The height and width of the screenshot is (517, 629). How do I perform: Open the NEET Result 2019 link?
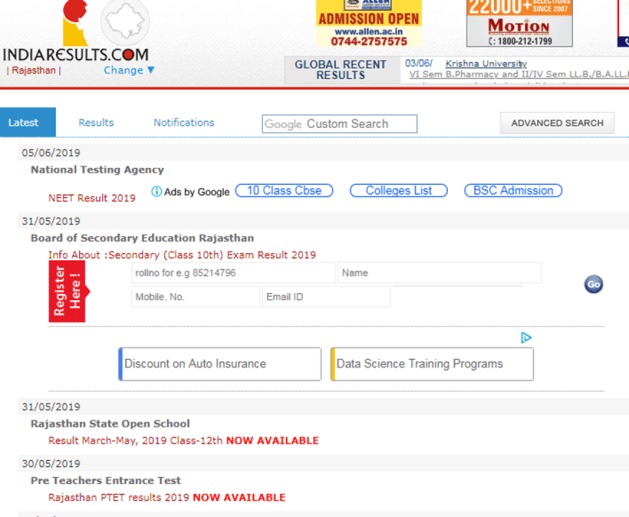pos(92,198)
